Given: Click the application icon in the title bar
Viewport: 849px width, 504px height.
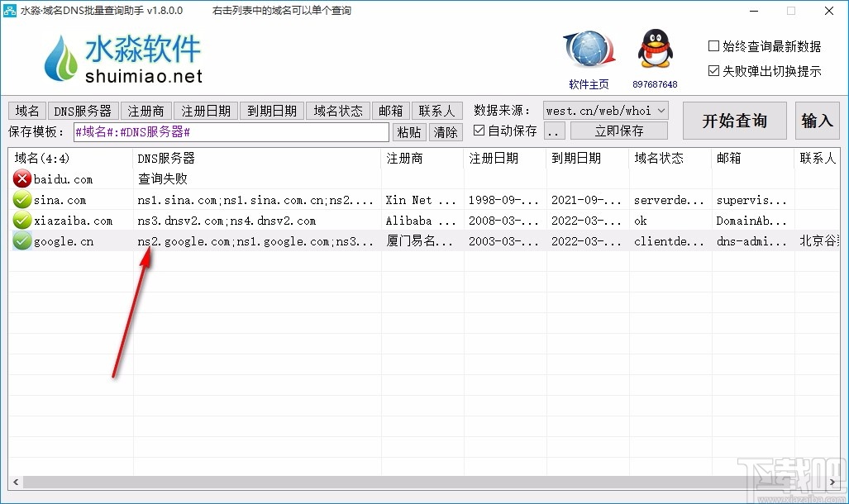Looking at the screenshot, I should tap(11, 11).
